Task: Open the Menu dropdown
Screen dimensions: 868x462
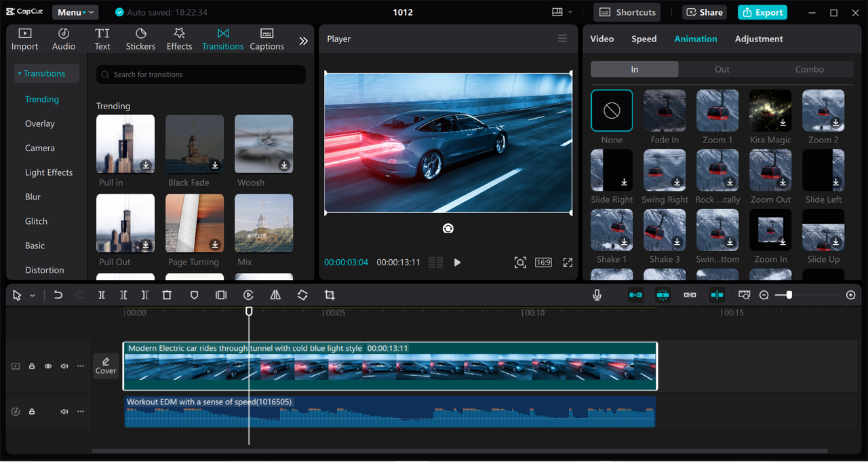Action: tap(75, 12)
